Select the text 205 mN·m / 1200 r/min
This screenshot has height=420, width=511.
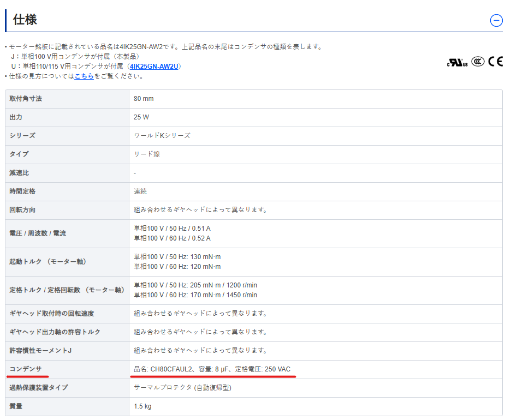(x=224, y=285)
